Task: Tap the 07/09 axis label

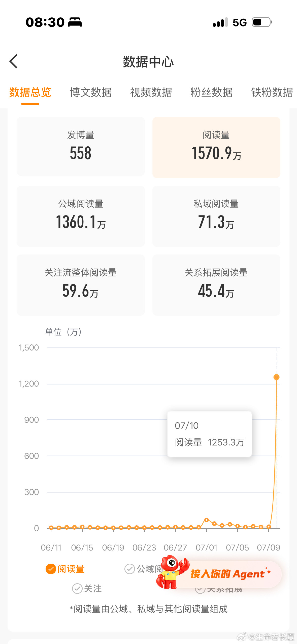Action: 269,548
